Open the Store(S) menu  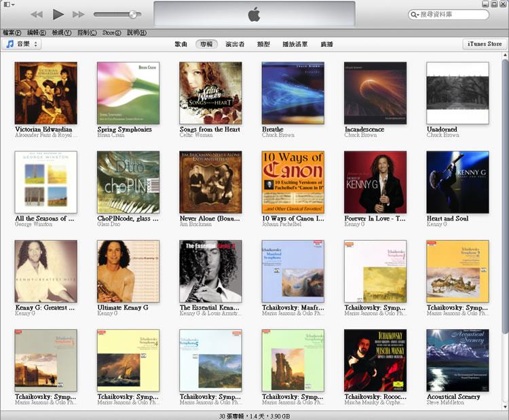(112, 33)
